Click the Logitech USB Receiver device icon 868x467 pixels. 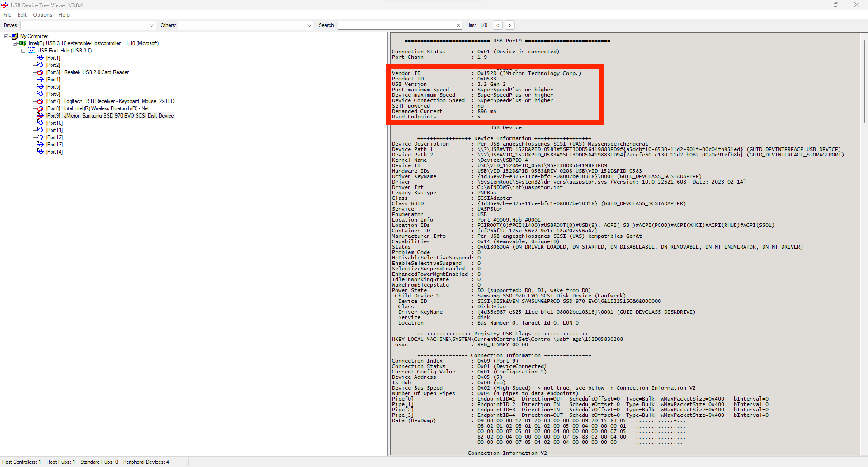pos(40,101)
